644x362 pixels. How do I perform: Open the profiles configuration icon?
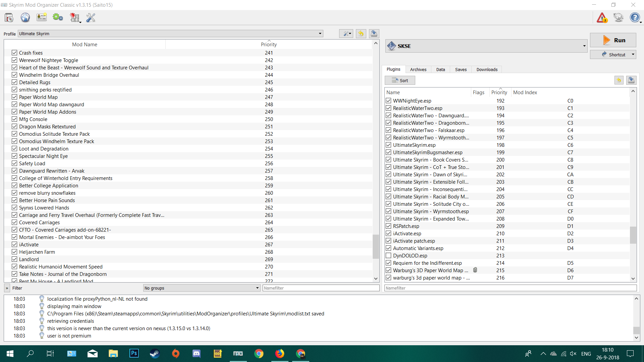[42, 17]
